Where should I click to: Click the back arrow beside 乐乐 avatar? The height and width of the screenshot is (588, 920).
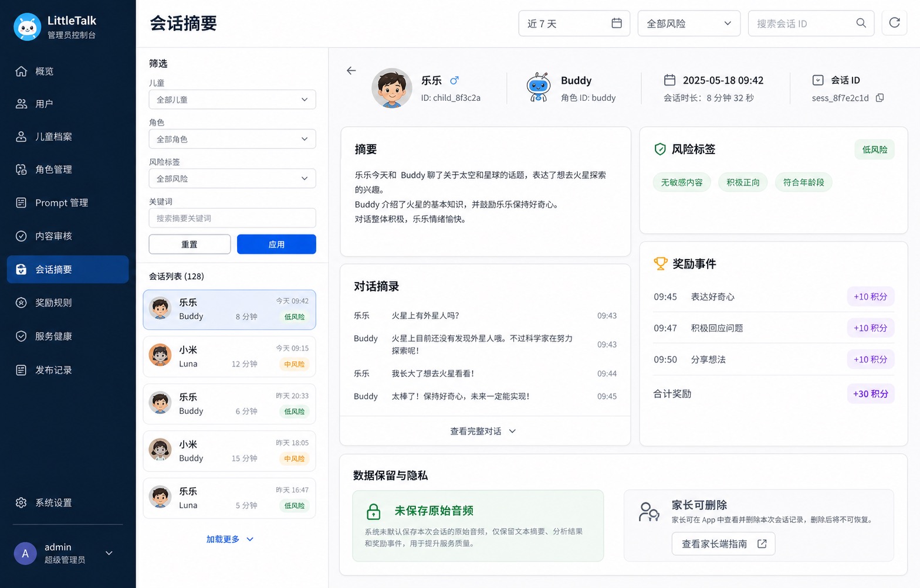click(351, 70)
